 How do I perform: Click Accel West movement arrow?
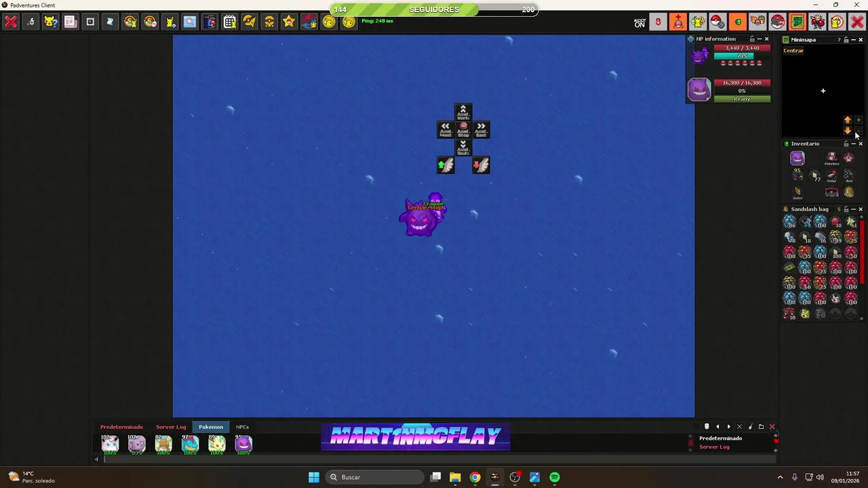coord(445,129)
